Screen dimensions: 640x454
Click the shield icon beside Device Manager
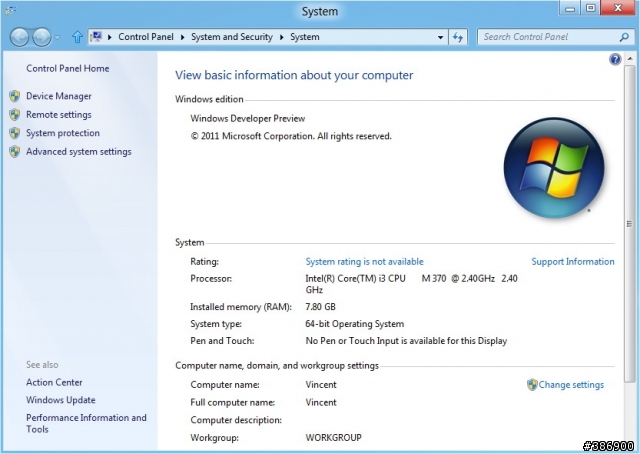pos(15,96)
